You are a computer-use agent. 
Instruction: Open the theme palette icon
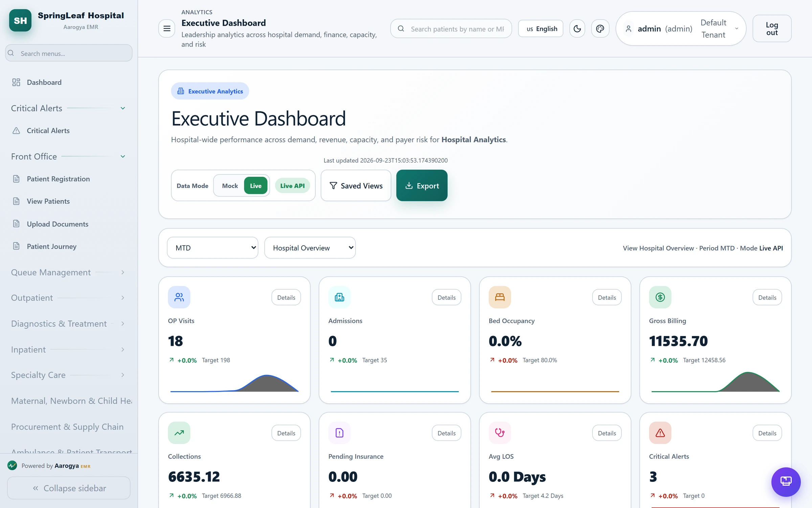coord(600,28)
